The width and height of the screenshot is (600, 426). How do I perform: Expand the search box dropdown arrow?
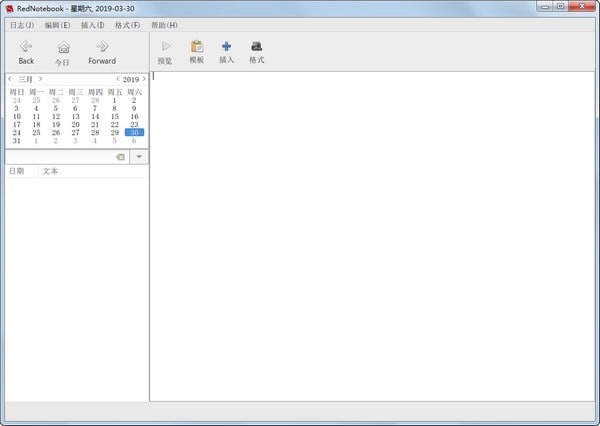[x=139, y=157]
